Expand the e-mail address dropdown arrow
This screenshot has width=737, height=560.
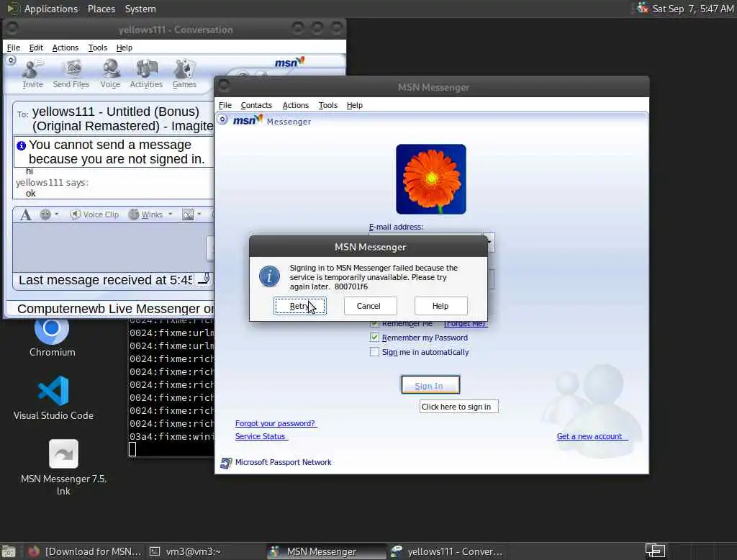tap(489, 242)
